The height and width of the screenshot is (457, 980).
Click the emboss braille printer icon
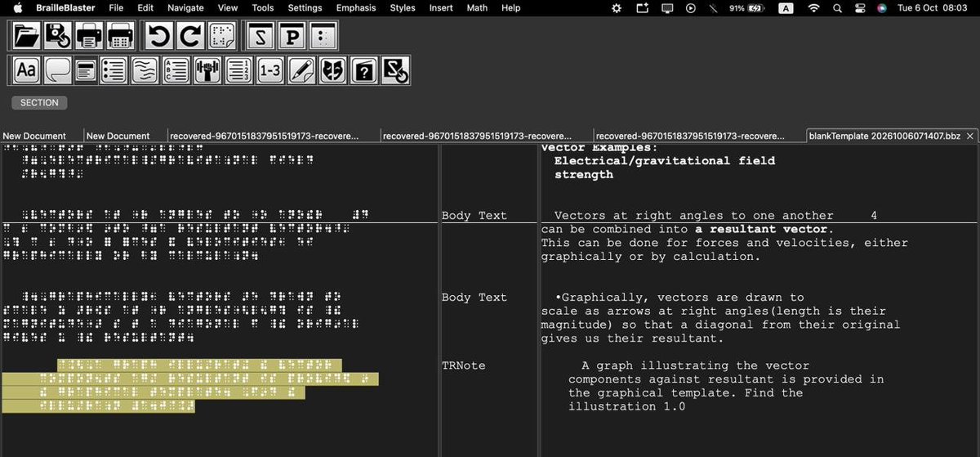click(119, 36)
